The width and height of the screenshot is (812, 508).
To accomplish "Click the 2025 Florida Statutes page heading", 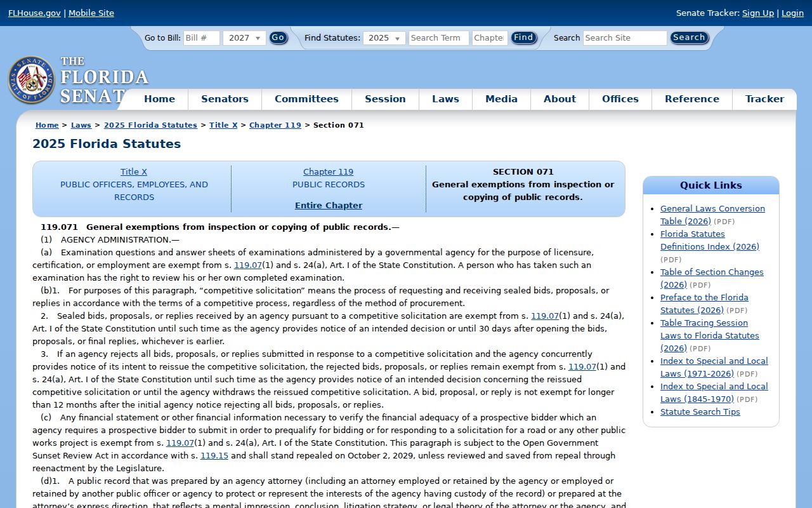I will click(107, 144).
